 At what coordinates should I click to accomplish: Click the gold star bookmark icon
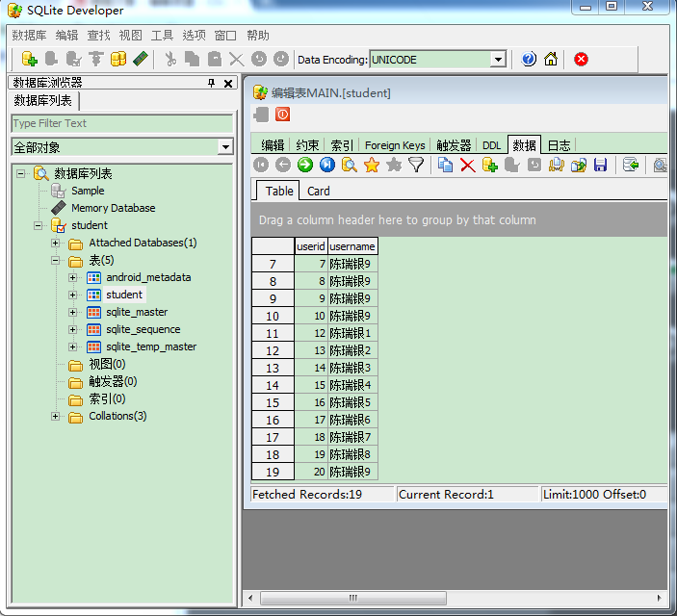coord(372,165)
